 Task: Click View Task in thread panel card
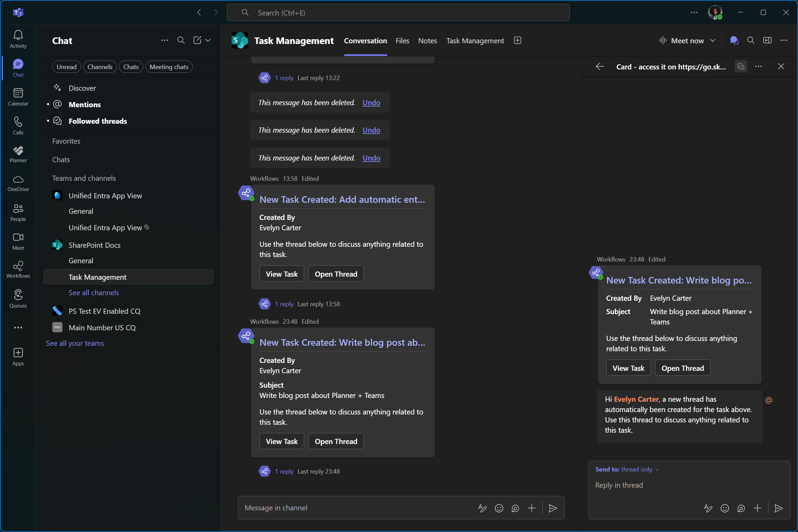pos(628,368)
